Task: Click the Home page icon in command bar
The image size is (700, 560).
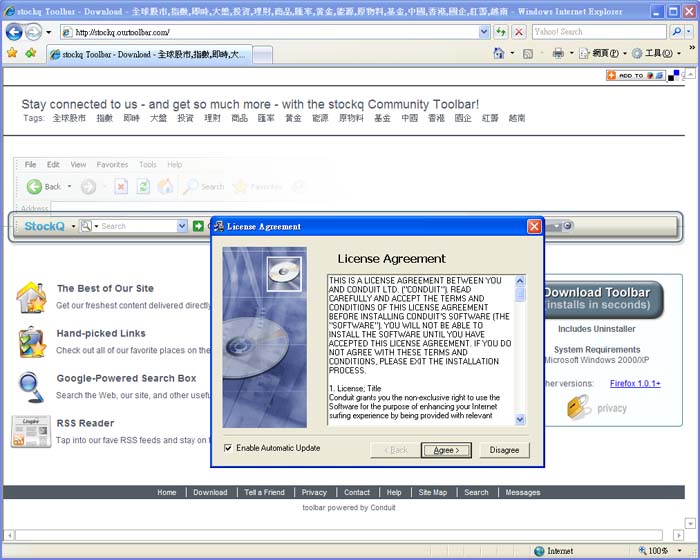Action: 499,54
